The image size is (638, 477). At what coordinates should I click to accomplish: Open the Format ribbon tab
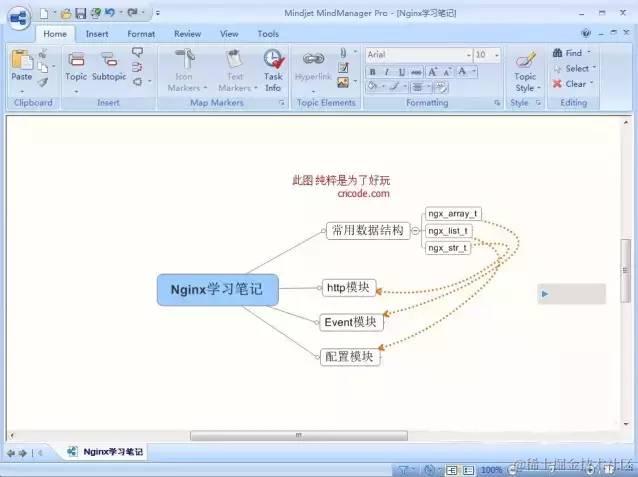tap(141, 34)
